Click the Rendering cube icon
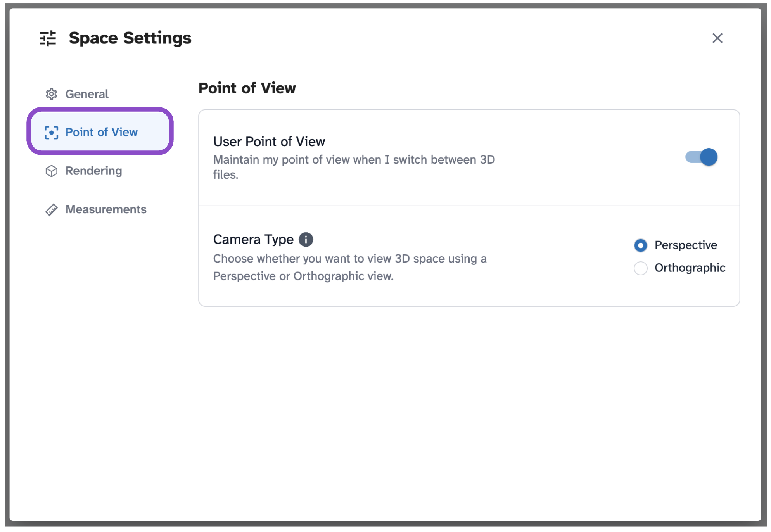This screenshot has width=771, height=532. tap(51, 171)
